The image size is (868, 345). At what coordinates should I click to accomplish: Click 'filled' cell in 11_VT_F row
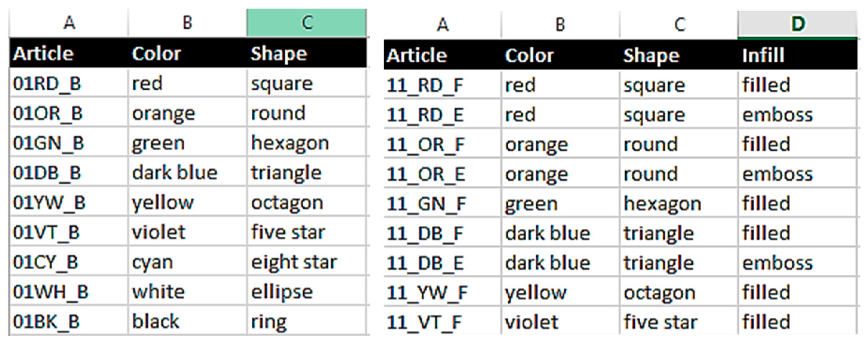797,322
